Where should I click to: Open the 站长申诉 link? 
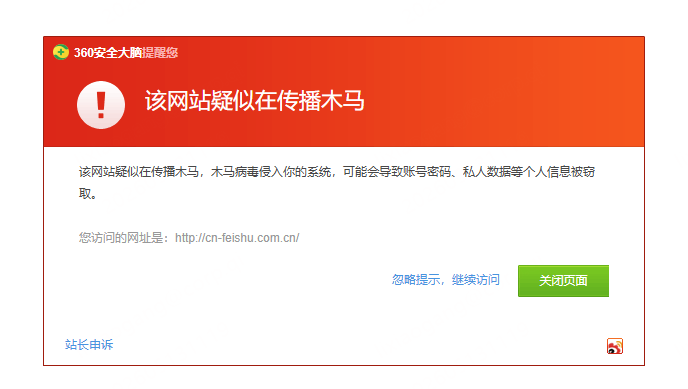pos(89,345)
